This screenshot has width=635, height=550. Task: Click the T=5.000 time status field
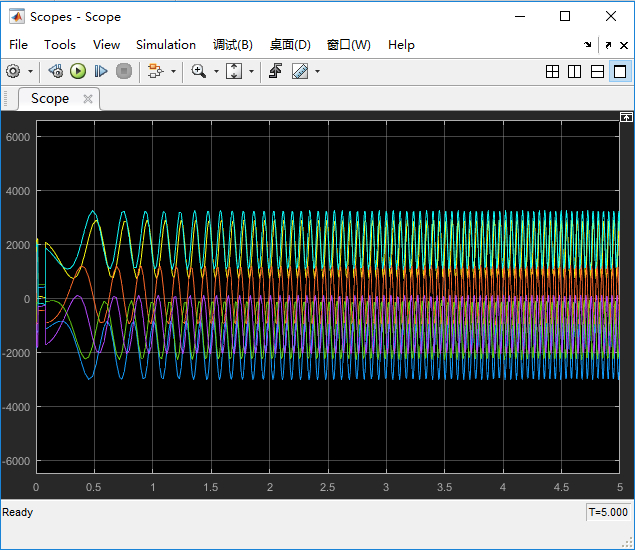tap(608, 512)
